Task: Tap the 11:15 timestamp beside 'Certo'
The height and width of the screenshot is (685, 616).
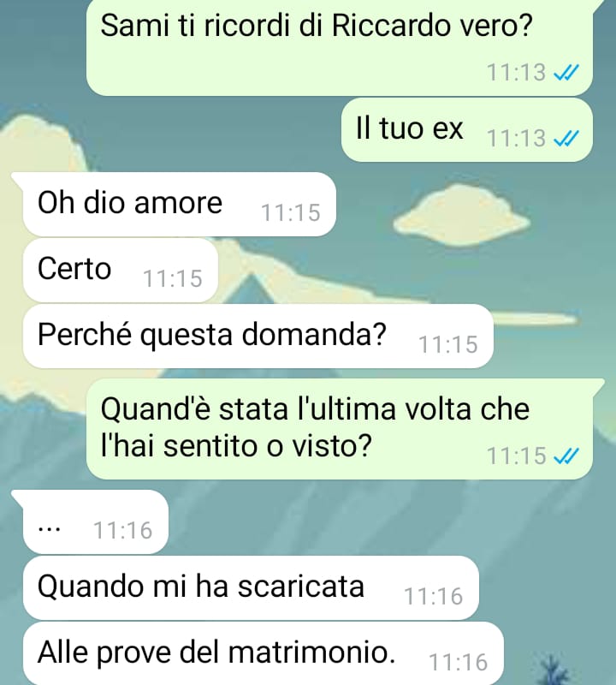Action: tap(173, 279)
